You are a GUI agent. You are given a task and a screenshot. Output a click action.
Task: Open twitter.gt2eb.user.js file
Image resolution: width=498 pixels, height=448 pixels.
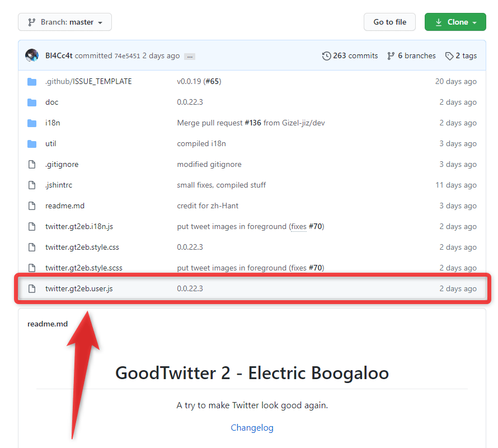pos(79,288)
